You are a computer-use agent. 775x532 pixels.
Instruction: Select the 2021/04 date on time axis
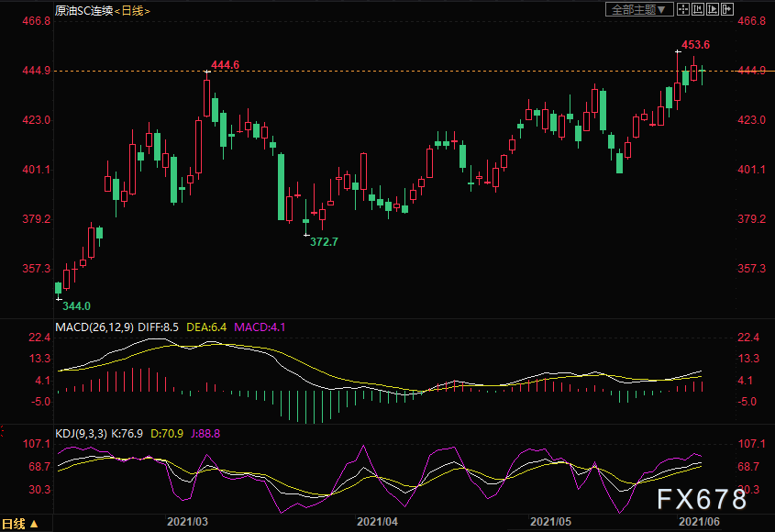[376, 521]
